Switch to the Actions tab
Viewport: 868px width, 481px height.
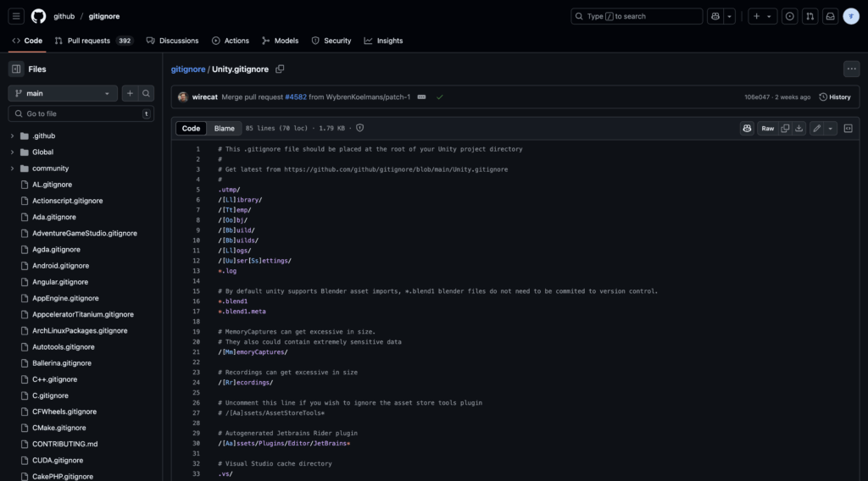231,41
